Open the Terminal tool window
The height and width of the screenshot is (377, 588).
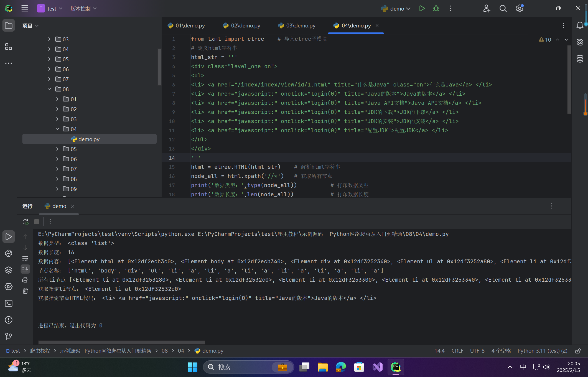9,303
